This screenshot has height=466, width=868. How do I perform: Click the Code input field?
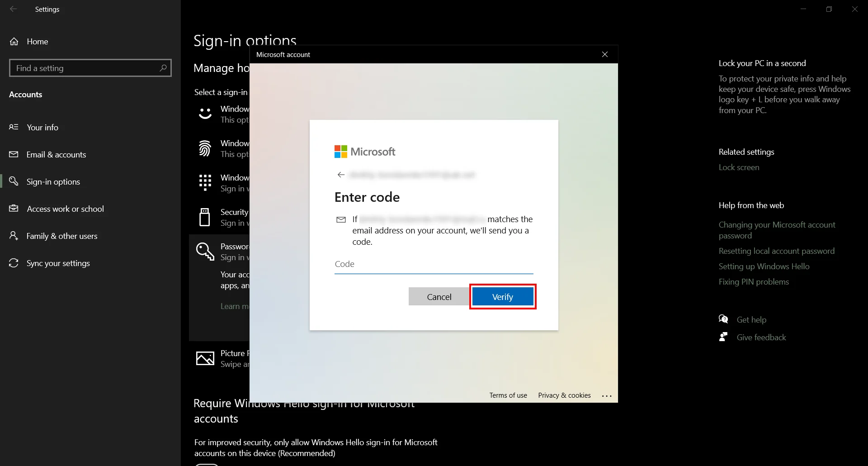(433, 264)
